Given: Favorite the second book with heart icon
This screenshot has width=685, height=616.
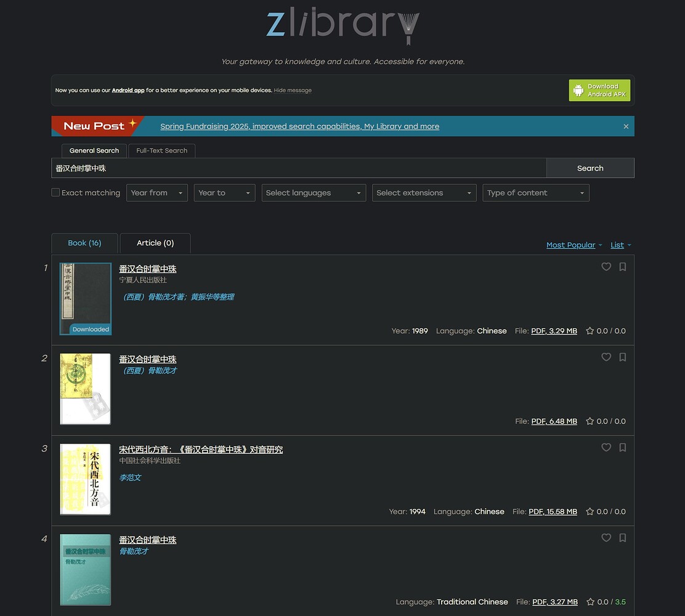Looking at the screenshot, I should [x=606, y=357].
